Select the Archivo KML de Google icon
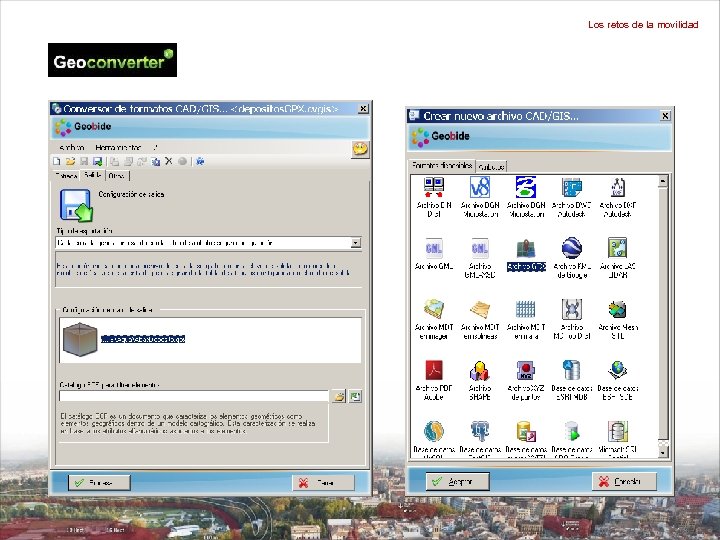The height and width of the screenshot is (540, 720). (x=572, y=248)
